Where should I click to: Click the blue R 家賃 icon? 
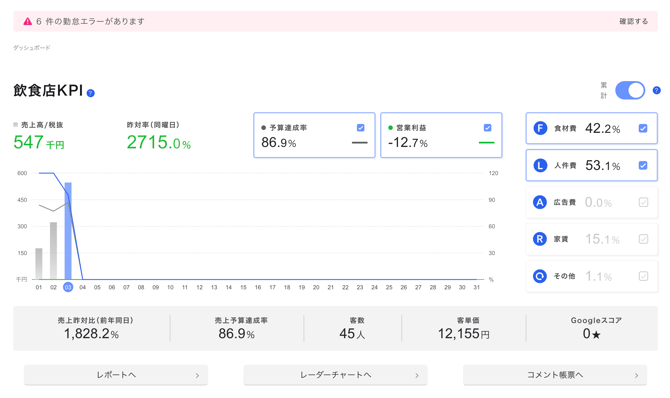[x=540, y=239]
